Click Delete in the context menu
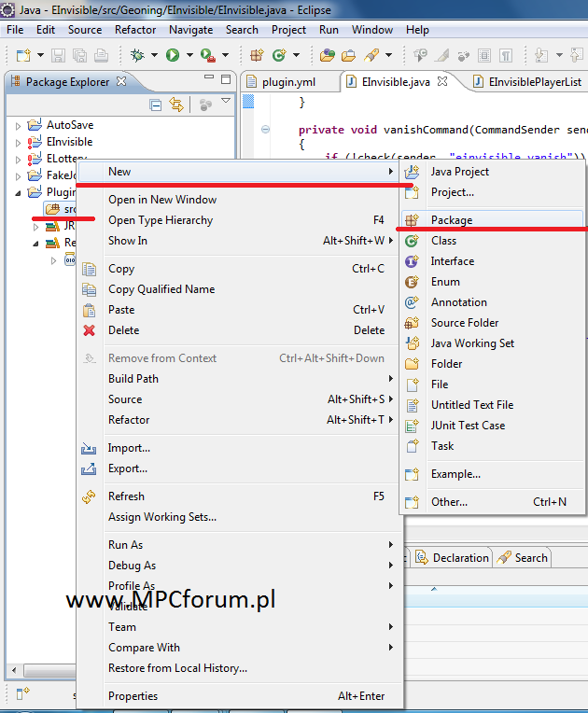Image resolution: width=588 pixels, height=713 pixels. (x=240, y=330)
